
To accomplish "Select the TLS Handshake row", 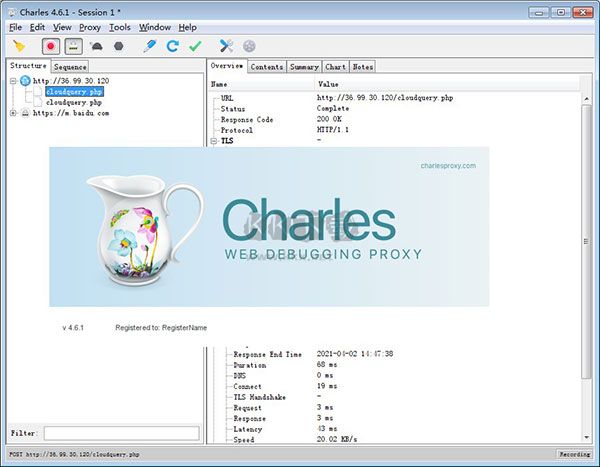I will coord(394,397).
